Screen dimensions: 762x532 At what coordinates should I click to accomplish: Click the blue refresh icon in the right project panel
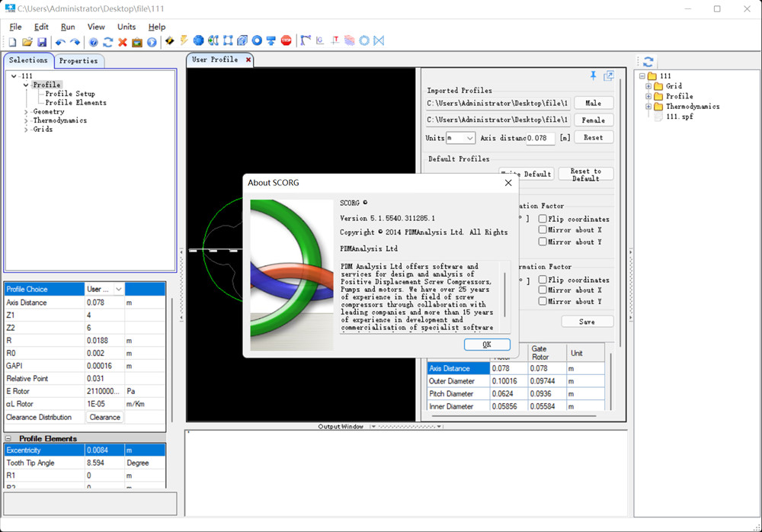(648, 62)
